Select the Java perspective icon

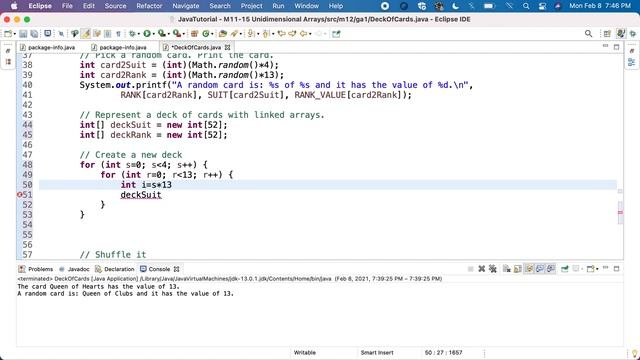[x=621, y=34]
